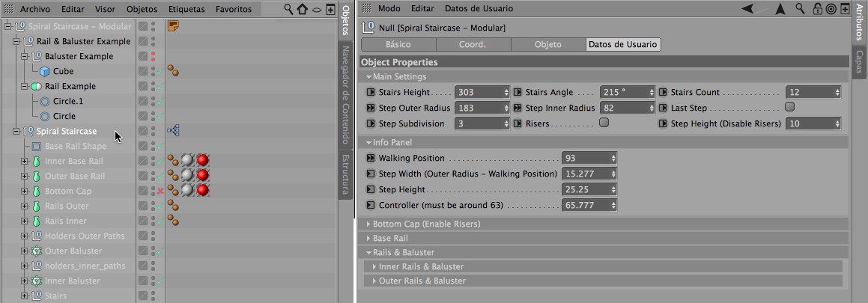Click the home icon in Object Manager

click(x=303, y=10)
